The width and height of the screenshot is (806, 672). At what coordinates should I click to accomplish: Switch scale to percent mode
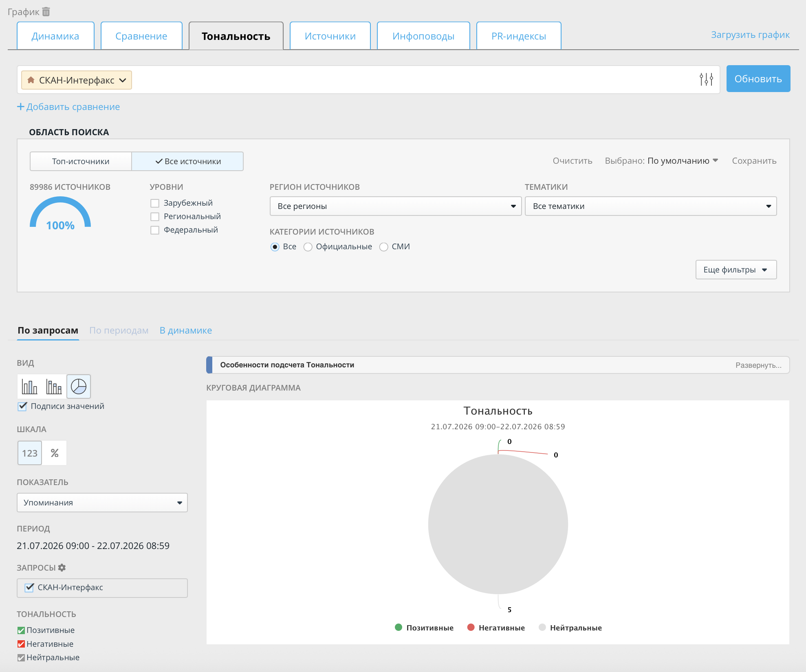point(55,453)
